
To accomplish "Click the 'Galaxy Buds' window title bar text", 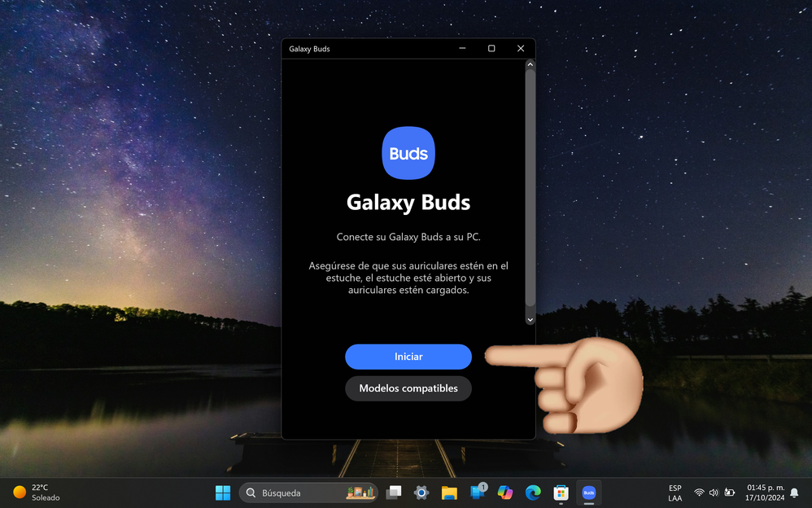I will point(309,49).
